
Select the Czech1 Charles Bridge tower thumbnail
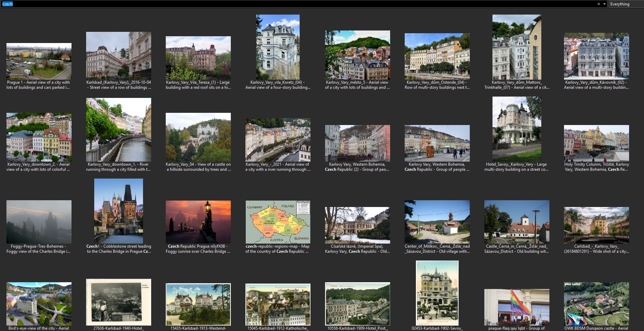119,211
